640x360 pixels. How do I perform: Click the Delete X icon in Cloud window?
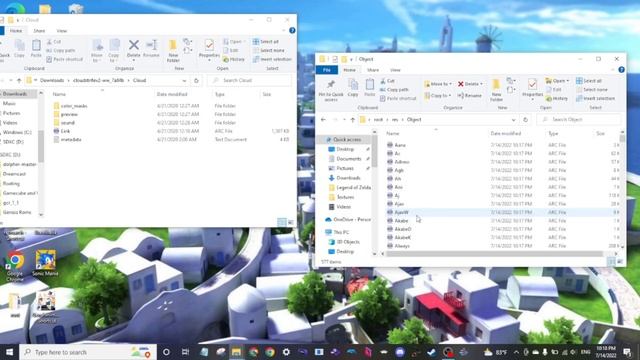(133, 44)
